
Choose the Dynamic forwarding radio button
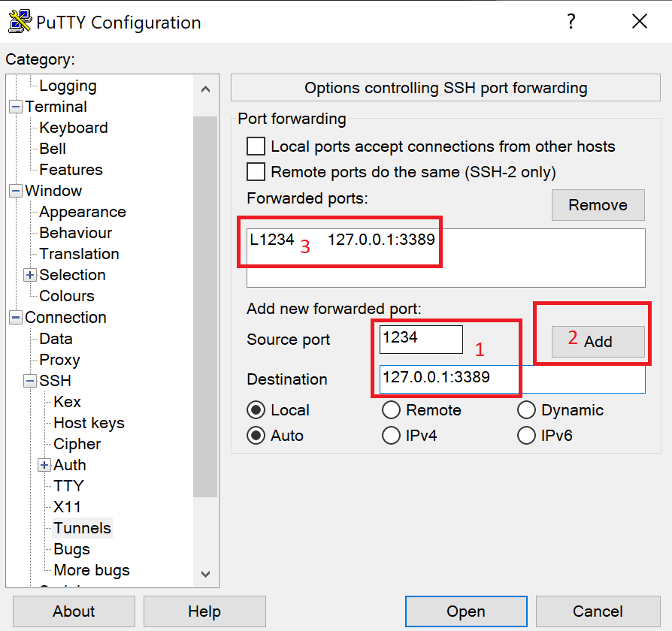click(x=526, y=410)
